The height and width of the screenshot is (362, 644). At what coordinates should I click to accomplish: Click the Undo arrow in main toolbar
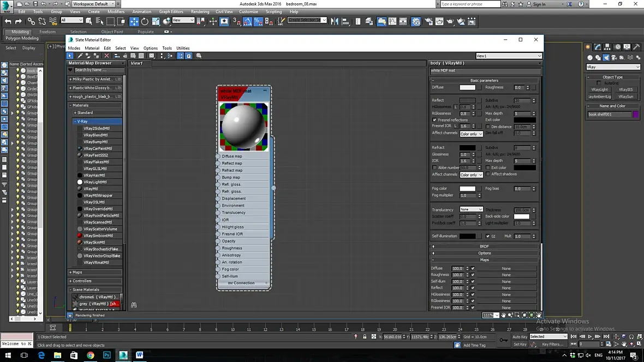tap(8, 21)
